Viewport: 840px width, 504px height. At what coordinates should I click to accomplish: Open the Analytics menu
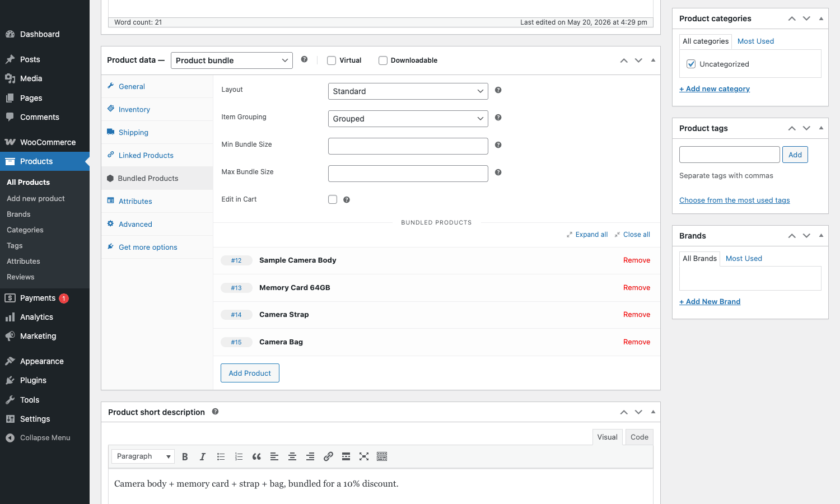coord(45,317)
